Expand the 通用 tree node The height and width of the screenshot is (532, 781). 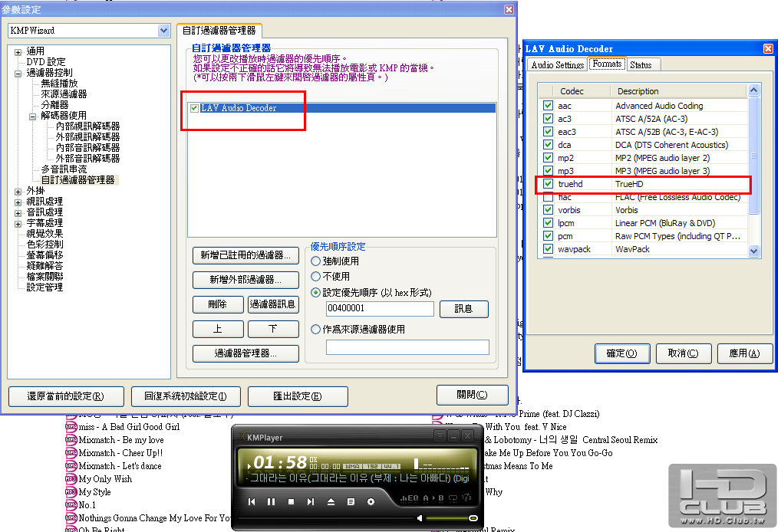click(18, 52)
